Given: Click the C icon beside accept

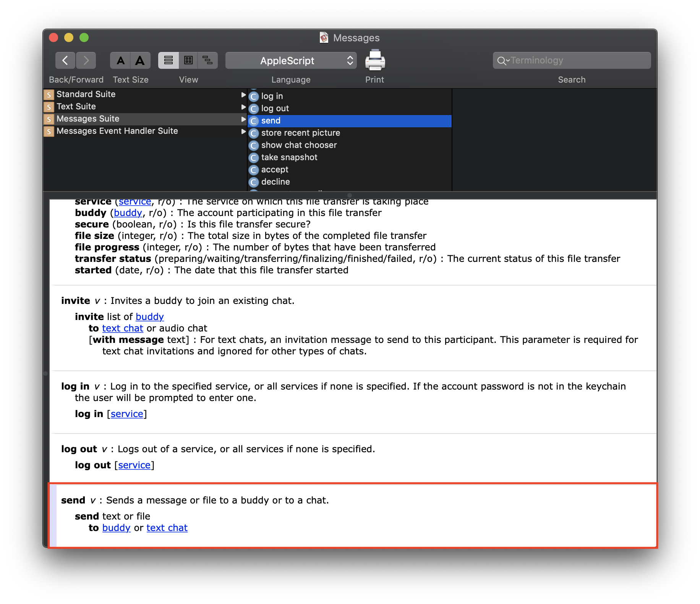Looking at the screenshot, I should [x=254, y=170].
